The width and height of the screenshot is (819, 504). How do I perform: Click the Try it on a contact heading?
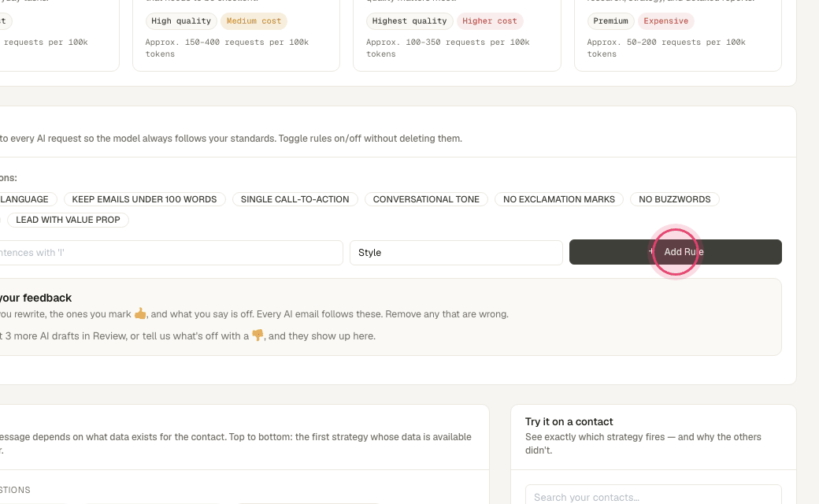point(569,421)
